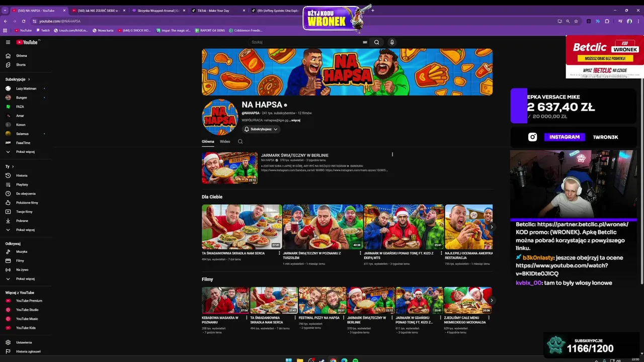This screenshot has width=644, height=362.
Task: Open the YouTube hamburger guide menu
Action: (x=8, y=42)
